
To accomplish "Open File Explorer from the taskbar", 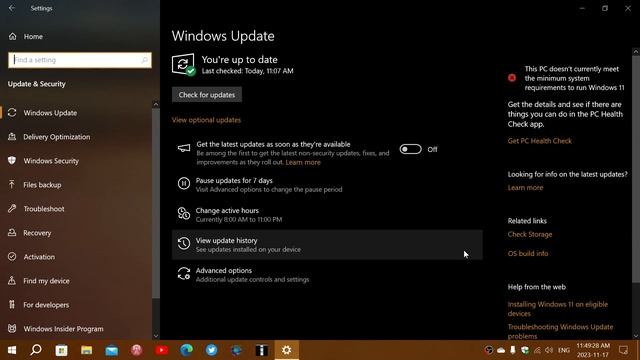I will tap(87, 350).
